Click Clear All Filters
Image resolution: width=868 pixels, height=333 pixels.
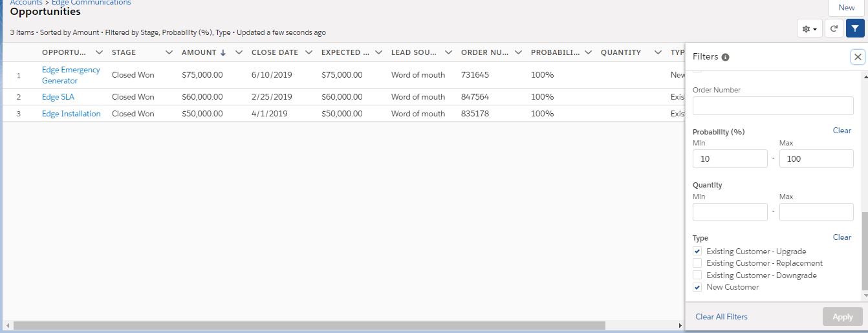(721, 317)
